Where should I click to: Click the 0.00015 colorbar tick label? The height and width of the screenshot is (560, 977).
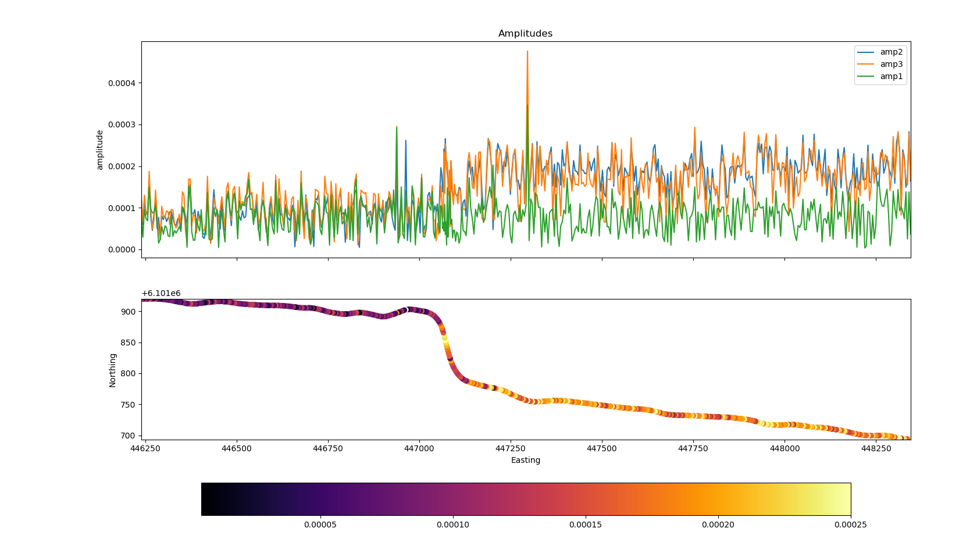click(x=586, y=525)
